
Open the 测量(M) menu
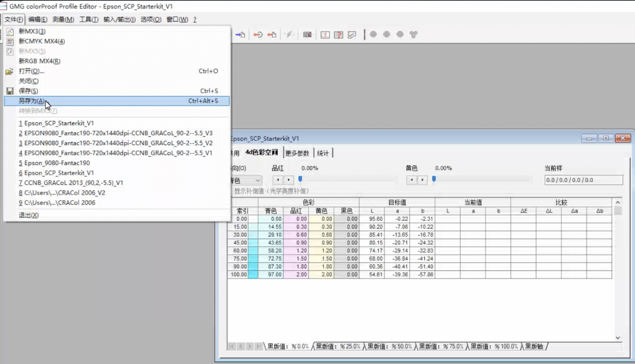(63, 19)
